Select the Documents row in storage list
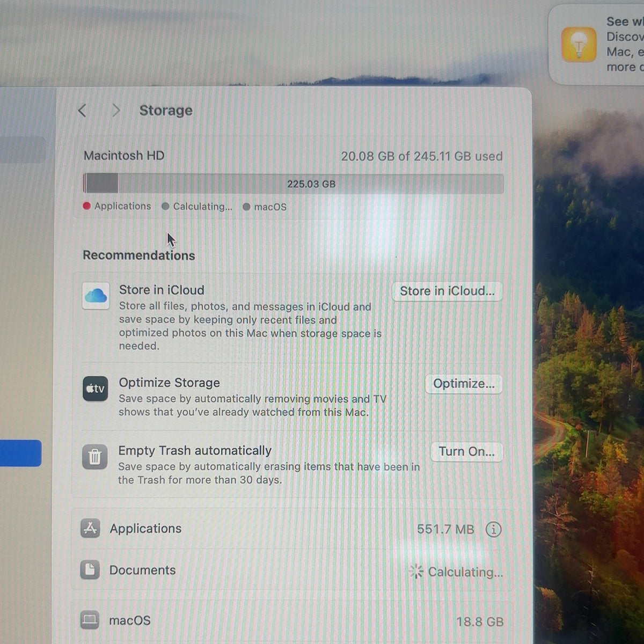 coord(292,570)
